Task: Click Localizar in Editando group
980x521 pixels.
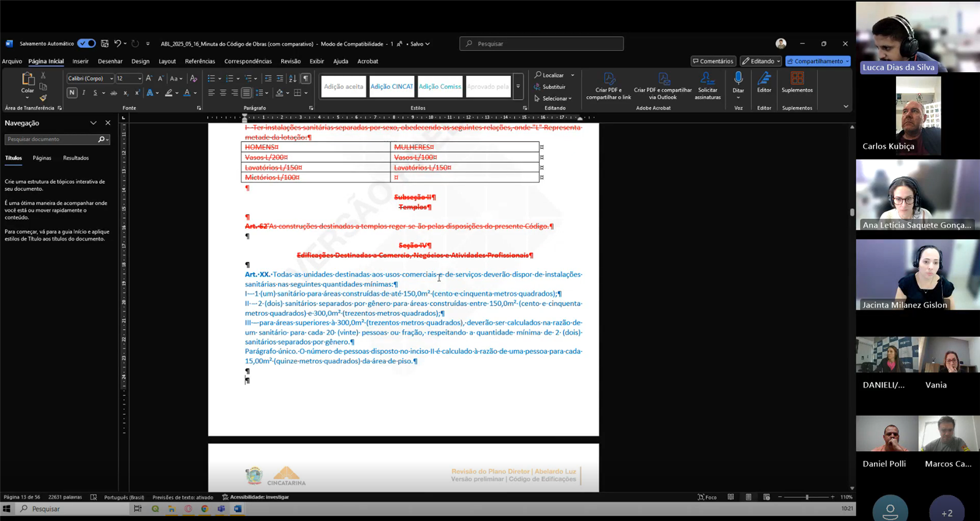Action: (x=549, y=75)
